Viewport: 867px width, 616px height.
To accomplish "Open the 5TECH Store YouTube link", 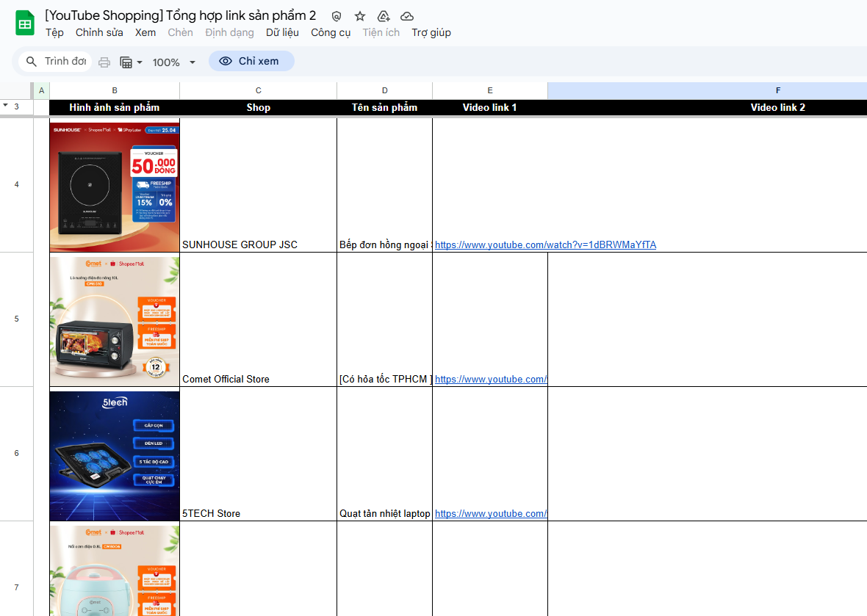I will [x=490, y=514].
